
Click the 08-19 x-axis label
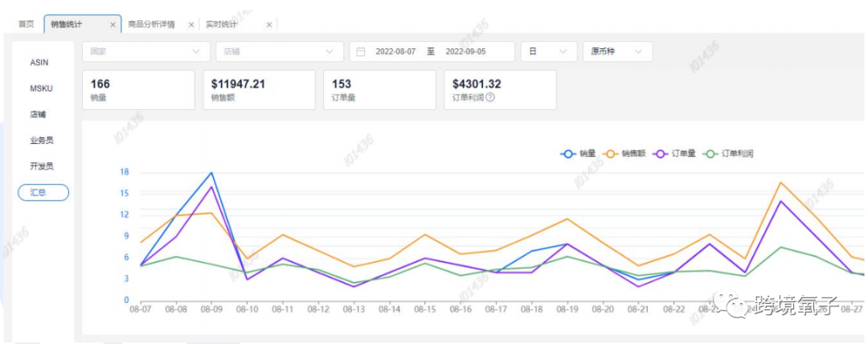(567, 309)
